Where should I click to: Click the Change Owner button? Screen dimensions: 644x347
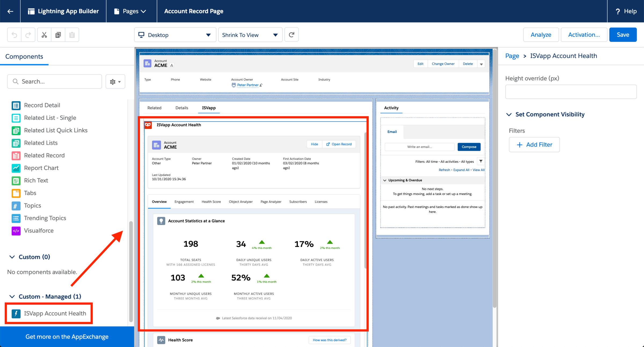(443, 64)
